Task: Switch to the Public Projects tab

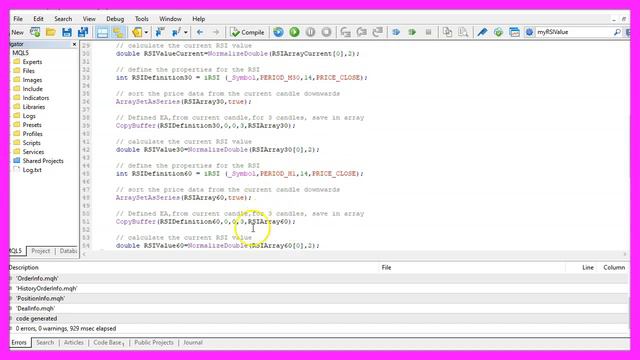Action: [154, 342]
